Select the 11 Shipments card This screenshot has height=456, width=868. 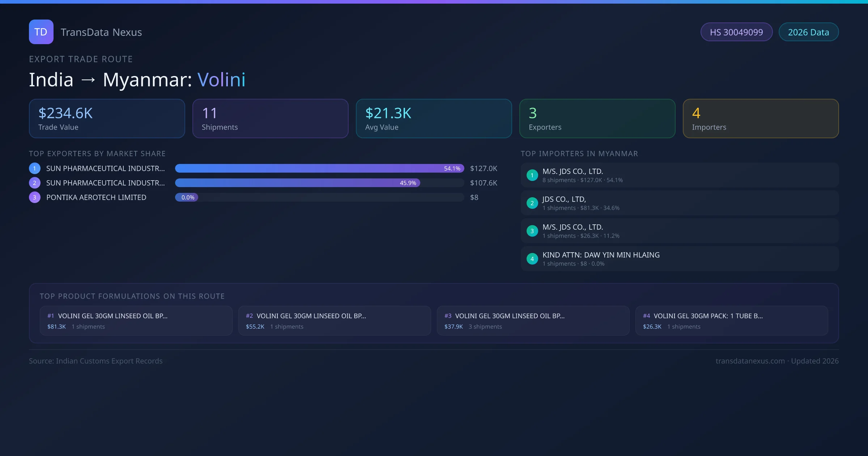[270, 119]
